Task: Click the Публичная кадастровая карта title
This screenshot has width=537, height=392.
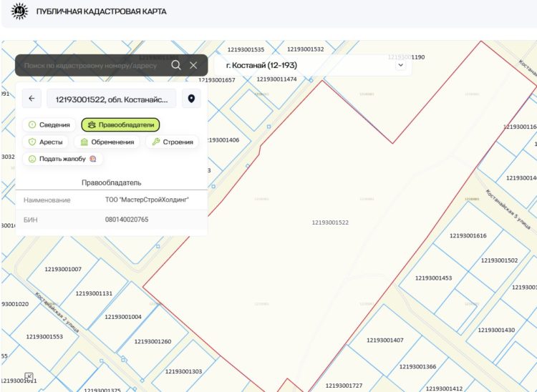Action: [x=102, y=11]
